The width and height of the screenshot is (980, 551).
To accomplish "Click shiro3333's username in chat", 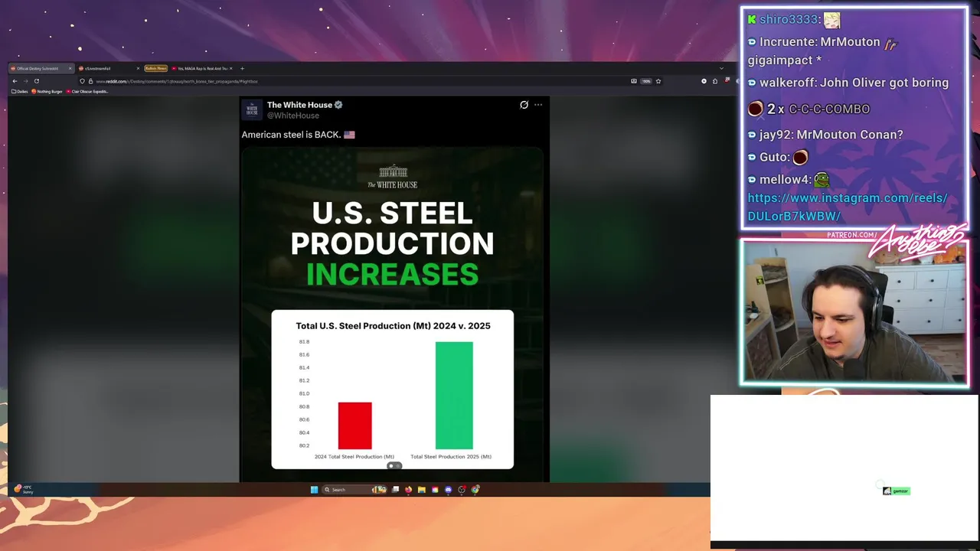I will pyautogui.click(x=790, y=19).
